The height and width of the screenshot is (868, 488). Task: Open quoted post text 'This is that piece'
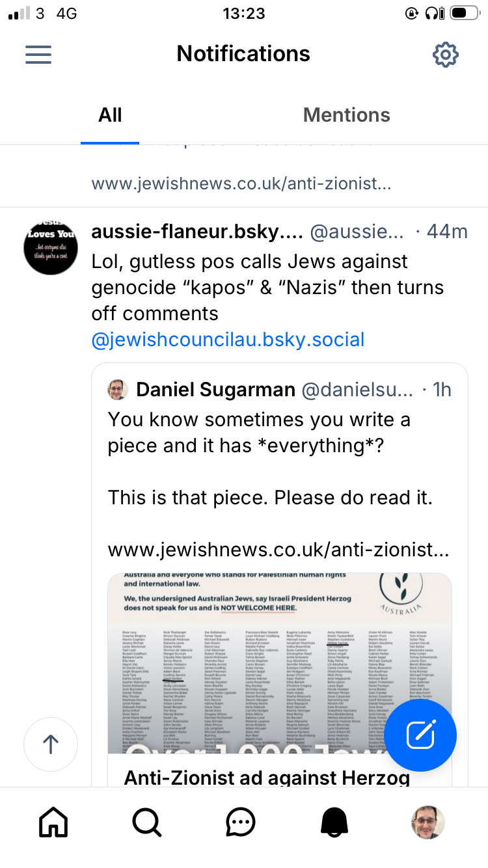(x=270, y=498)
